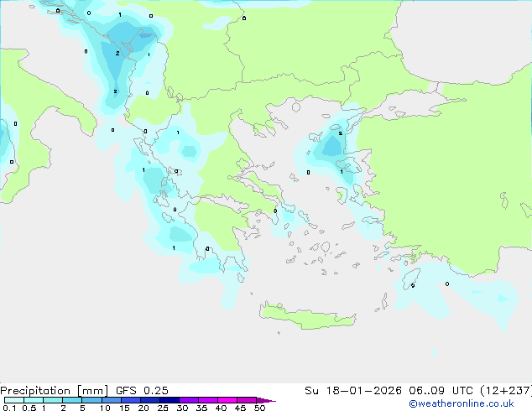Pick the 35–40 mm violet legend swatch
Image resolution: width=532 pixels, height=411 pixels.
tap(208, 400)
